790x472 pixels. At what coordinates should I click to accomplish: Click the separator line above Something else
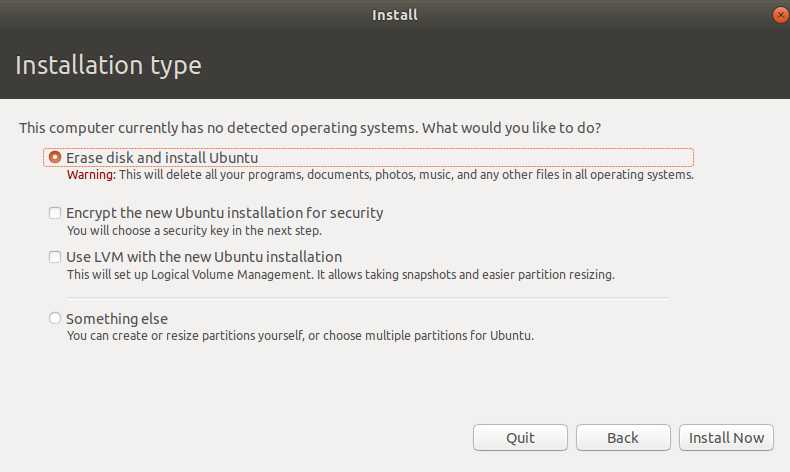tap(367, 297)
